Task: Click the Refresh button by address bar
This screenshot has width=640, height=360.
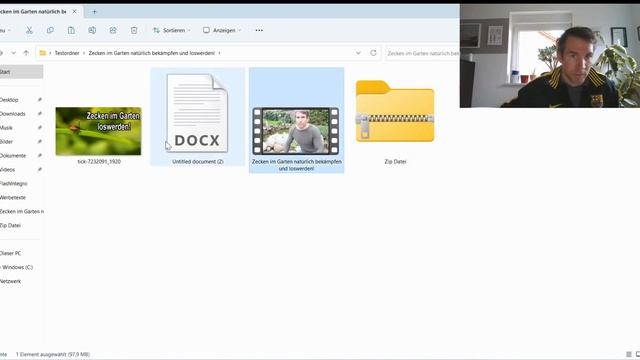Action: 373,53
